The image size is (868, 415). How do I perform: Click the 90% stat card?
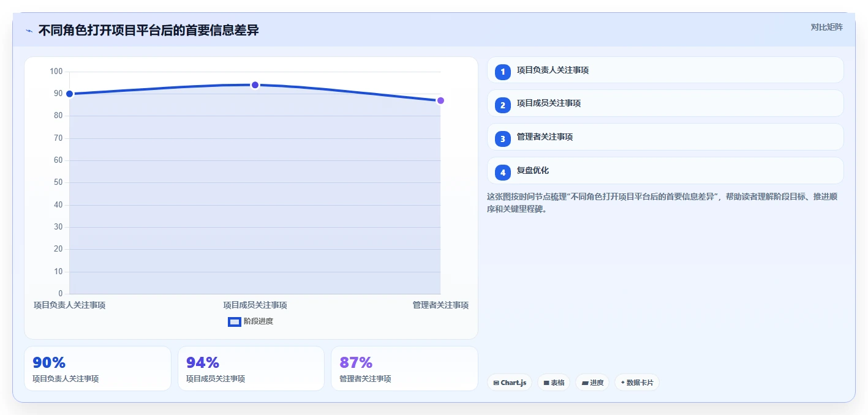coord(97,368)
